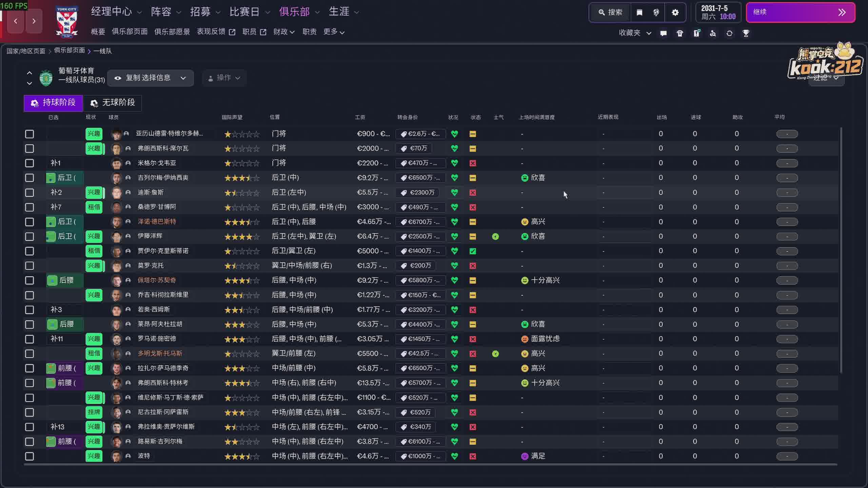Open the trophy competitions shortcut icon
868x488 pixels.
pos(746,33)
